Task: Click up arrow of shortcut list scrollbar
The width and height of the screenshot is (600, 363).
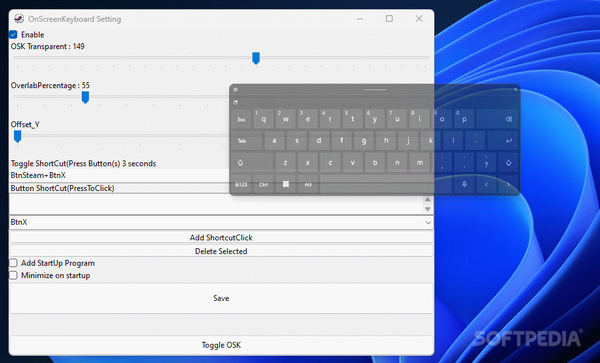Action: click(427, 199)
